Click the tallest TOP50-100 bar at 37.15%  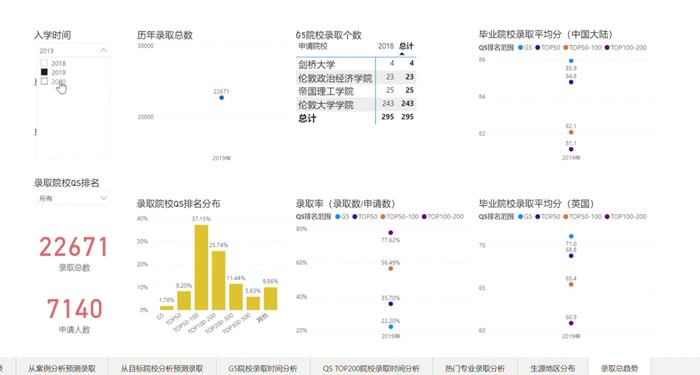(x=201, y=267)
